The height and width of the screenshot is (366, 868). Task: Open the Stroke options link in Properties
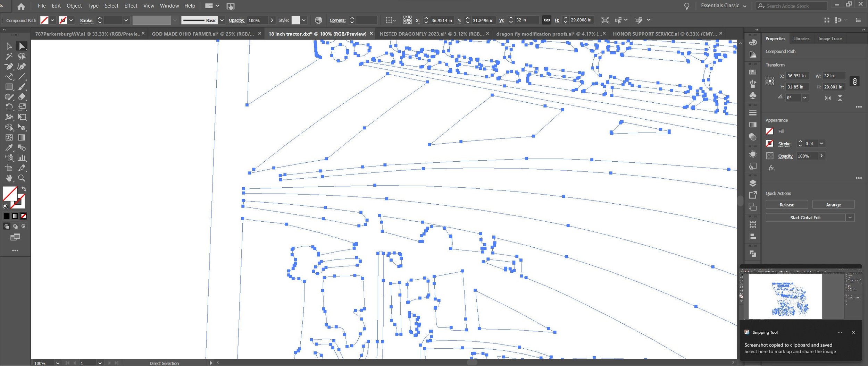pos(784,144)
